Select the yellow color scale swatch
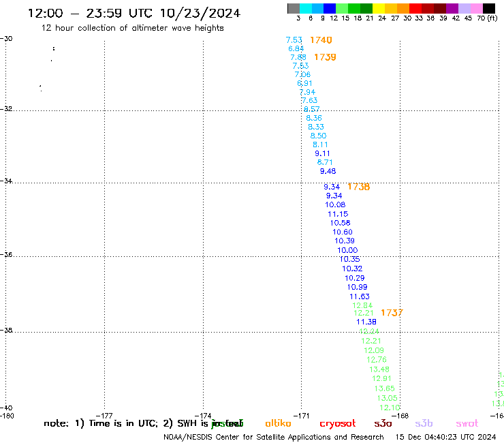The image size is (504, 443). click(379, 8)
